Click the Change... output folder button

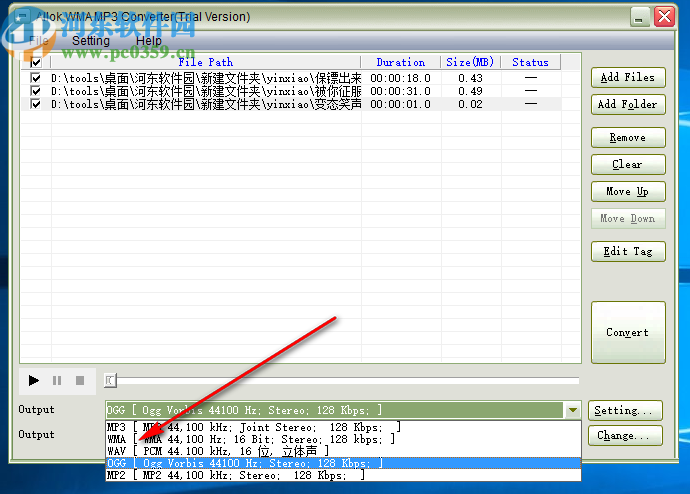coord(625,435)
